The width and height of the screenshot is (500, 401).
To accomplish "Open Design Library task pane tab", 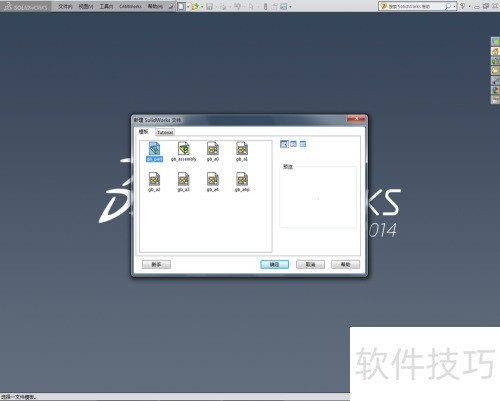I will (495, 61).
